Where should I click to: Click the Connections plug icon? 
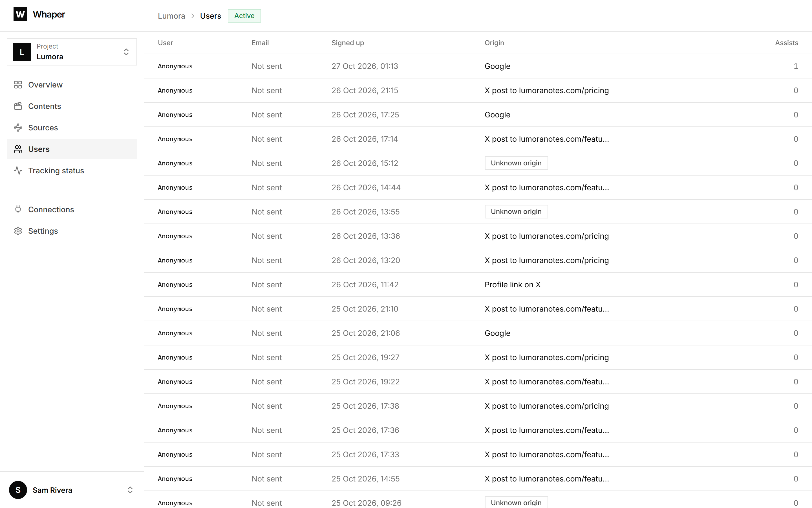coord(18,209)
